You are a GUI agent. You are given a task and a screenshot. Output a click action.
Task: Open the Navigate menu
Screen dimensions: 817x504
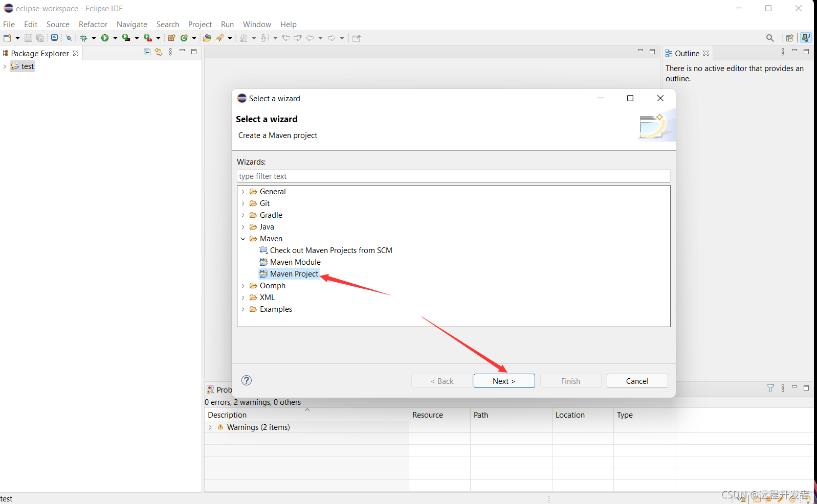pyautogui.click(x=132, y=24)
